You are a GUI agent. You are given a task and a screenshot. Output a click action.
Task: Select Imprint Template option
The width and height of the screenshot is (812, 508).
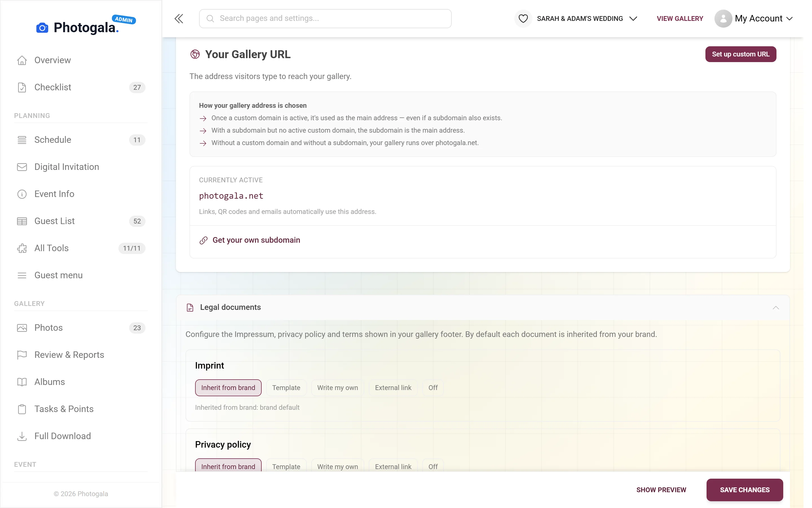(x=286, y=388)
